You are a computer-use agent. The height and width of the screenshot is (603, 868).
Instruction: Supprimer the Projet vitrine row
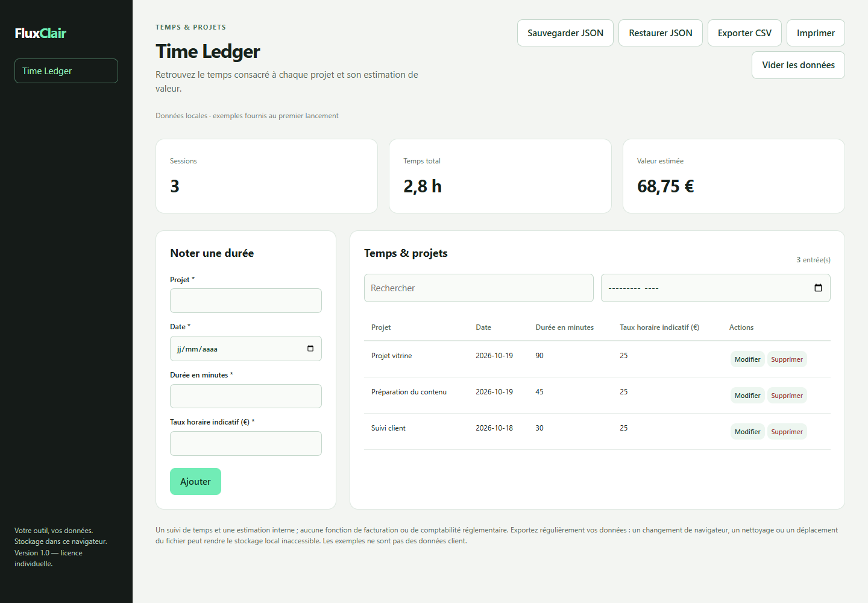point(787,359)
